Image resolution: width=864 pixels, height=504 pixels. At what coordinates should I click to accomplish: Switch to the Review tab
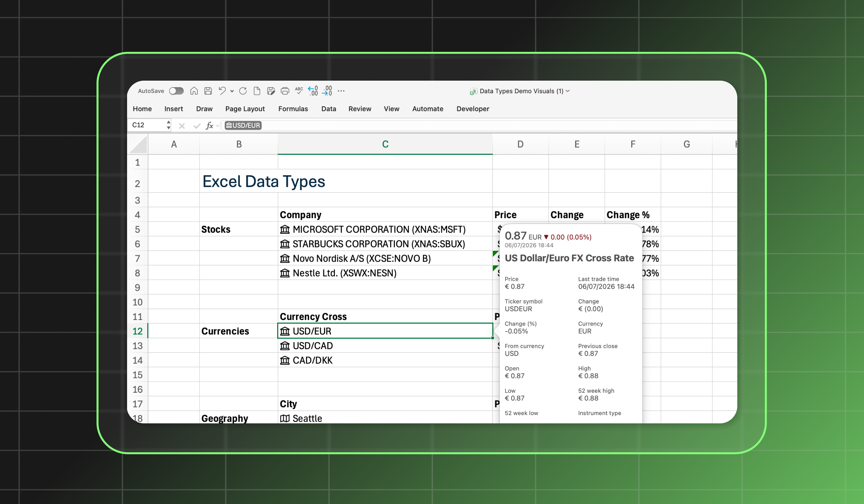[360, 109]
